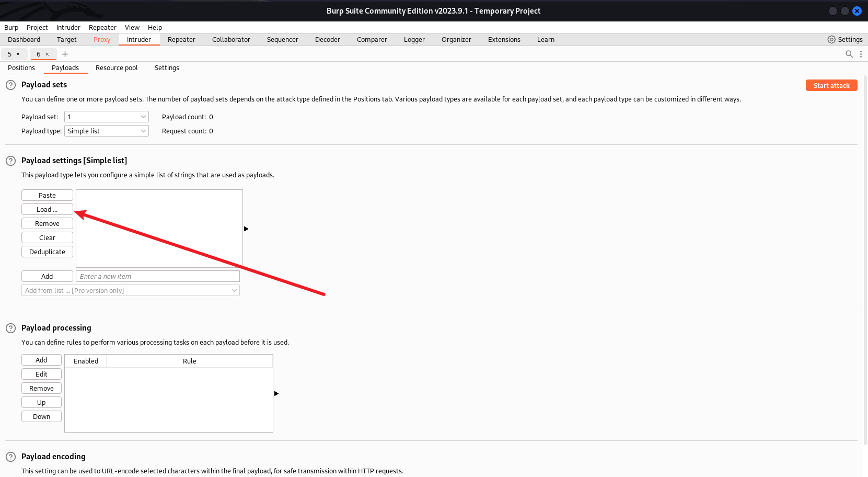The image size is (868, 477).
Task: Click the search magnifier icon
Action: 849,54
